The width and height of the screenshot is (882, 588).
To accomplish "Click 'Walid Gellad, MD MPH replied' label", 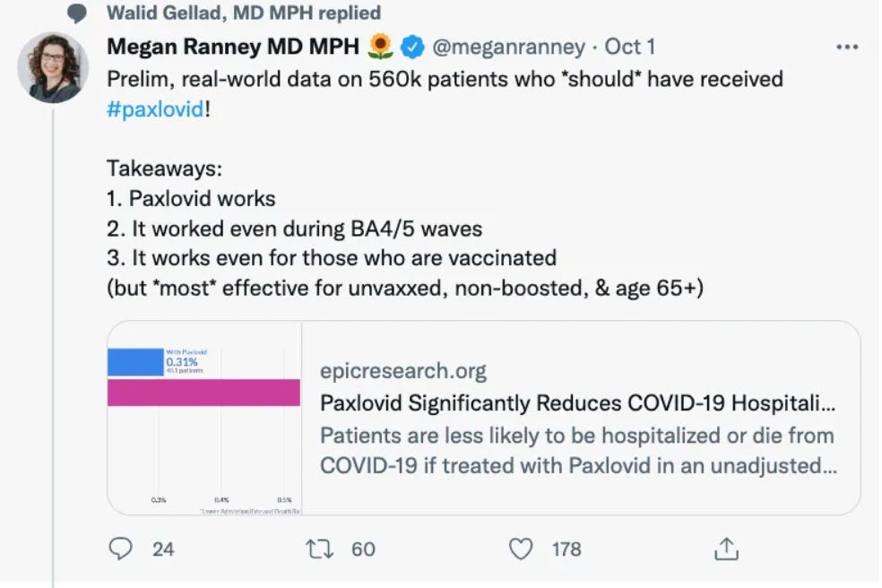I will coord(243,13).
